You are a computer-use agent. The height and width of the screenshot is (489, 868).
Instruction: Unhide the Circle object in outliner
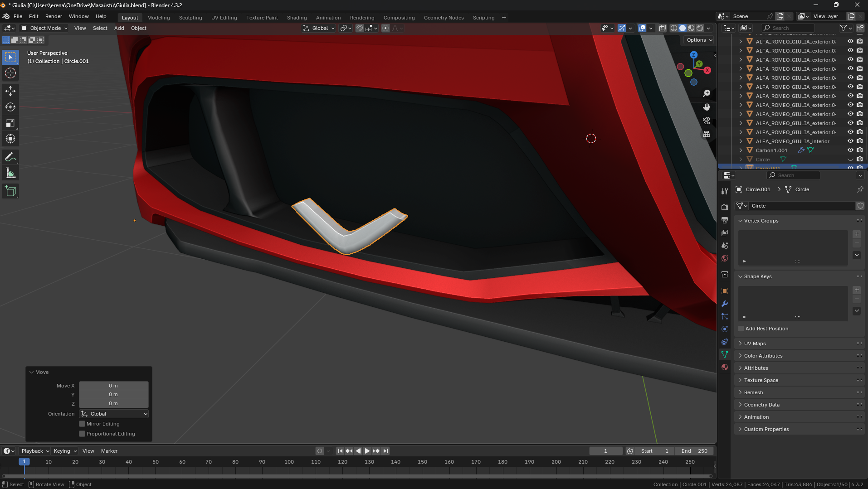[851, 160]
